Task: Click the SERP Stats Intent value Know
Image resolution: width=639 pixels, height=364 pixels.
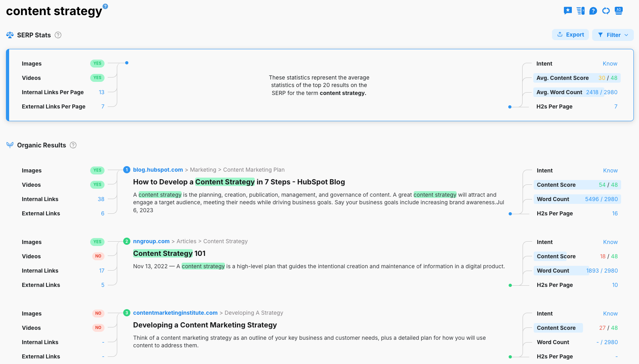Action: (x=610, y=64)
